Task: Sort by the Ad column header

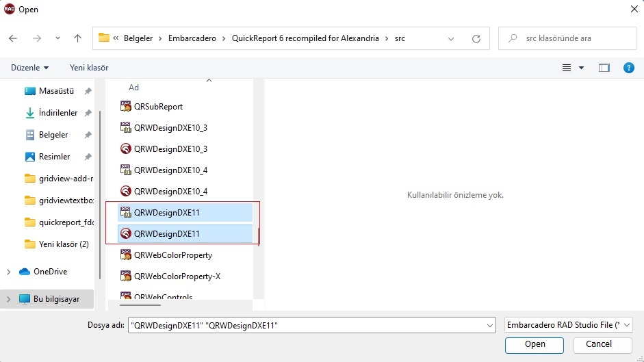Action: pos(133,88)
